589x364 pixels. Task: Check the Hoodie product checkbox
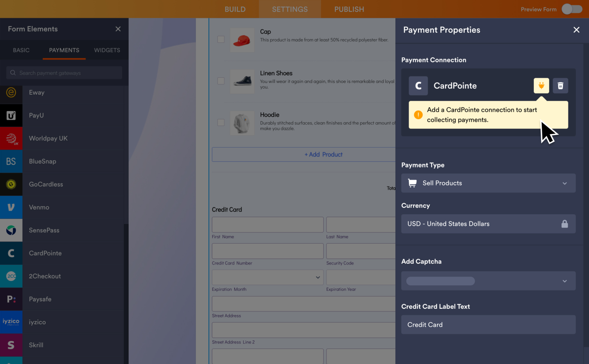pos(221,123)
